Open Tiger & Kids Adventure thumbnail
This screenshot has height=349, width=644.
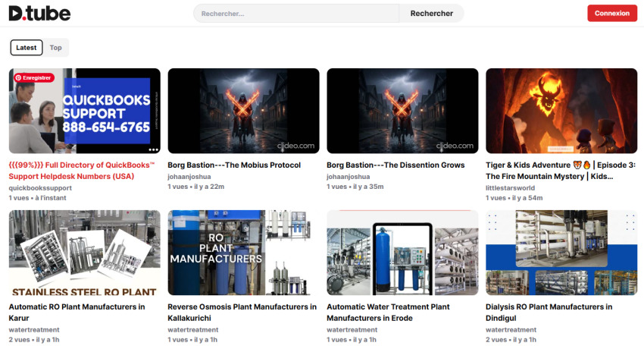(561, 111)
